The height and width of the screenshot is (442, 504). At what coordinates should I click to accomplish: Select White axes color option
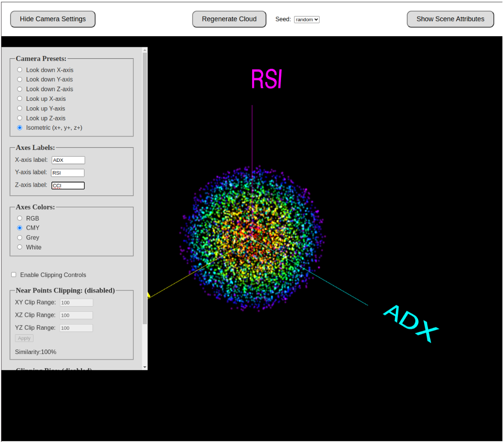[x=20, y=247]
